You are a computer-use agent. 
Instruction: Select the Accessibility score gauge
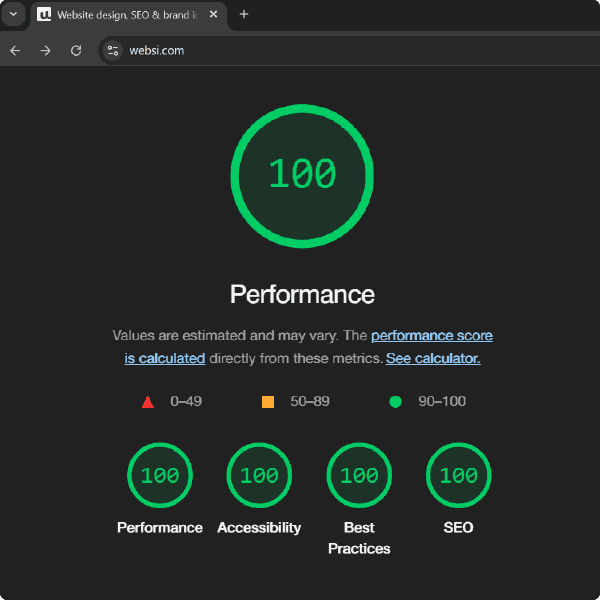coord(259,475)
